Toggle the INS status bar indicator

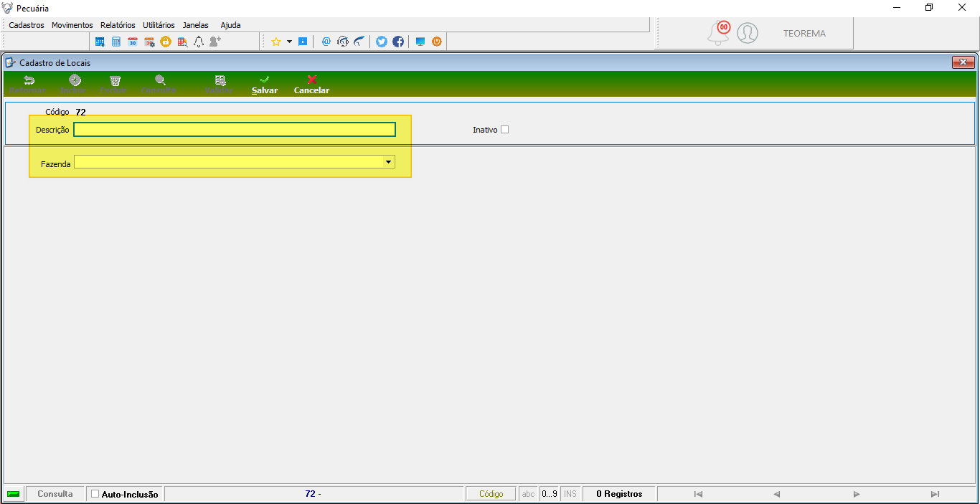[x=570, y=494]
